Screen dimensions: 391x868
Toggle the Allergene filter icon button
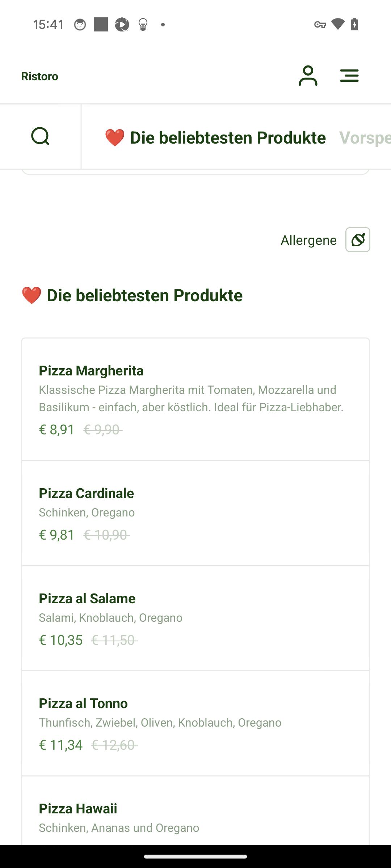(x=358, y=239)
